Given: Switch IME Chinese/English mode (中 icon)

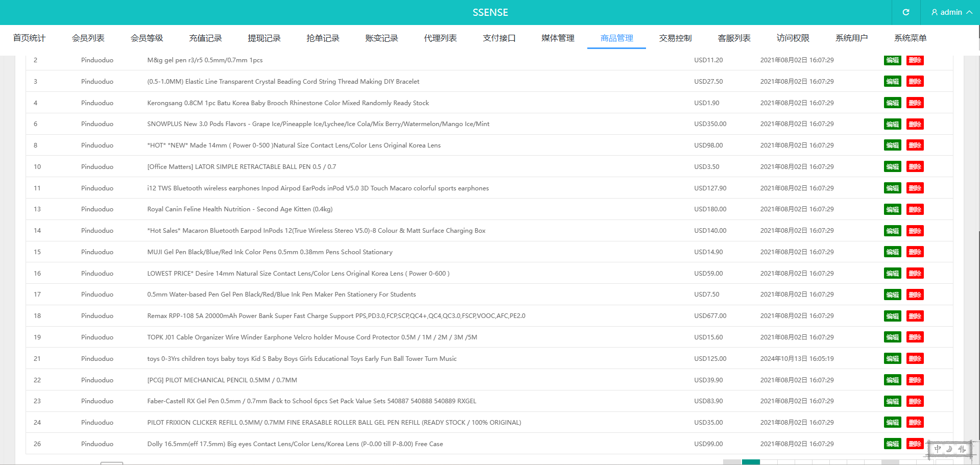Looking at the screenshot, I should pos(938,449).
